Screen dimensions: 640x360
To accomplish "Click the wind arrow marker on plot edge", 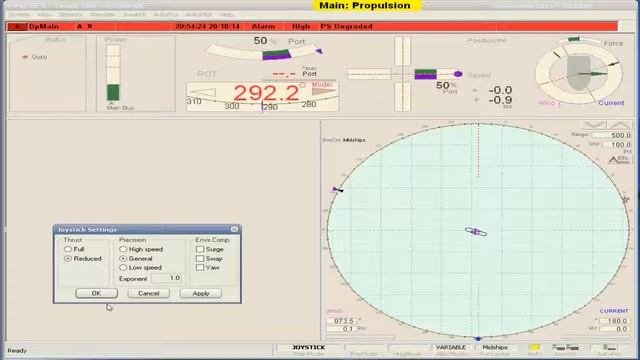I will (x=337, y=190).
